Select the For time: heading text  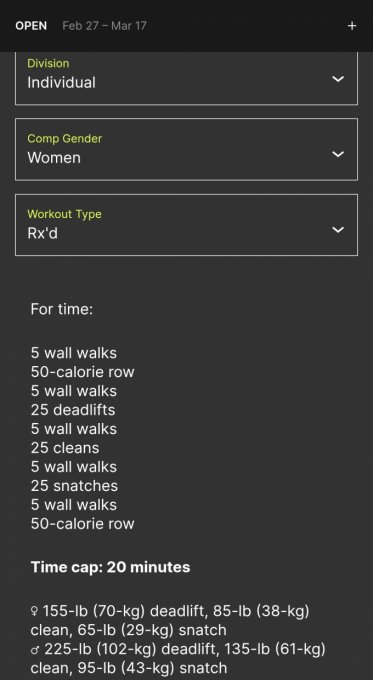[62, 310]
